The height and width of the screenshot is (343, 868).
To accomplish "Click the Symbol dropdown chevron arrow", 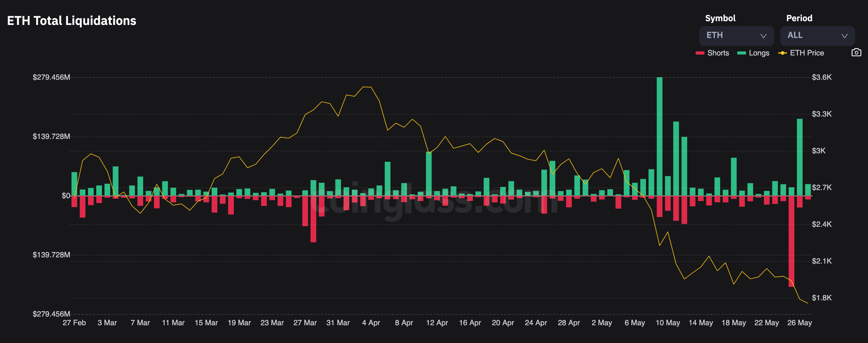I will coord(763,36).
